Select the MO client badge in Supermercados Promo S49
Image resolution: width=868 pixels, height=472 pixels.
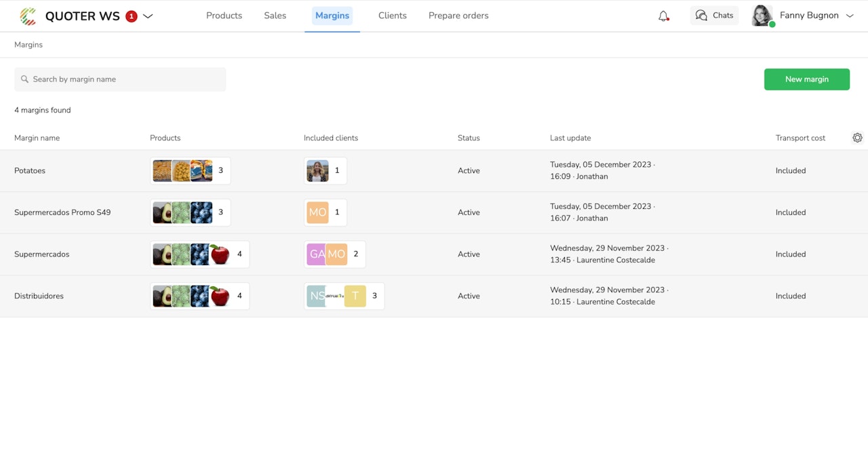click(317, 212)
